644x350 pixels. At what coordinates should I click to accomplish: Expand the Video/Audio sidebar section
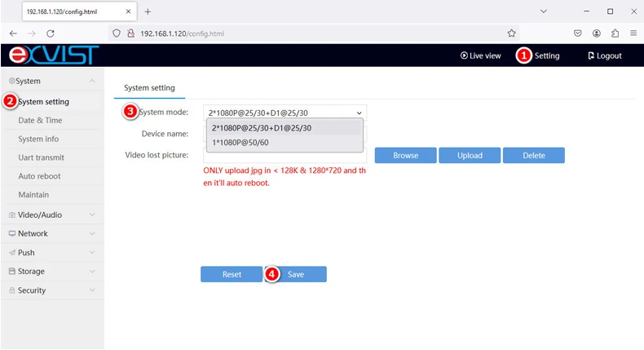[x=52, y=215]
